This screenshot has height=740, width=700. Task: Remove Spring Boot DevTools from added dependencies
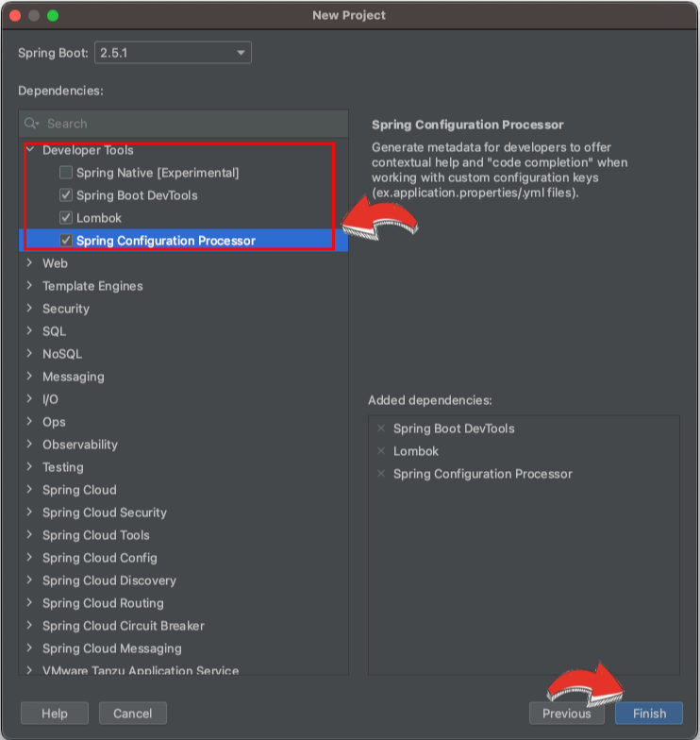pyautogui.click(x=381, y=429)
